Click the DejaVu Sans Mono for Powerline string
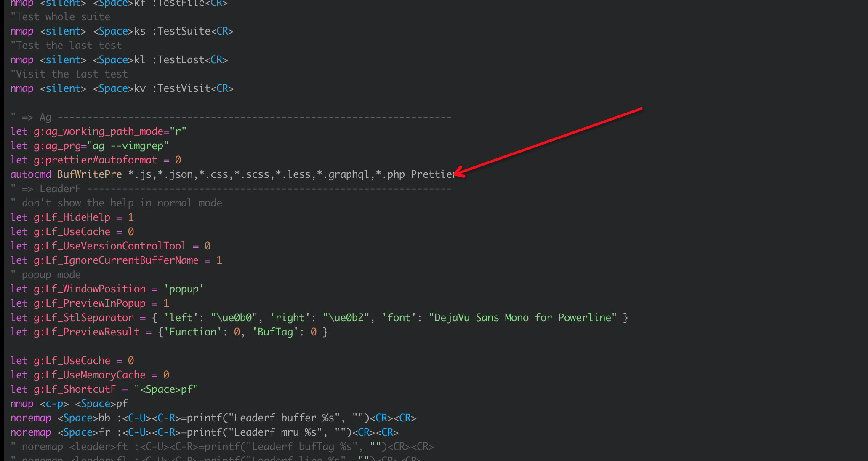 point(522,318)
